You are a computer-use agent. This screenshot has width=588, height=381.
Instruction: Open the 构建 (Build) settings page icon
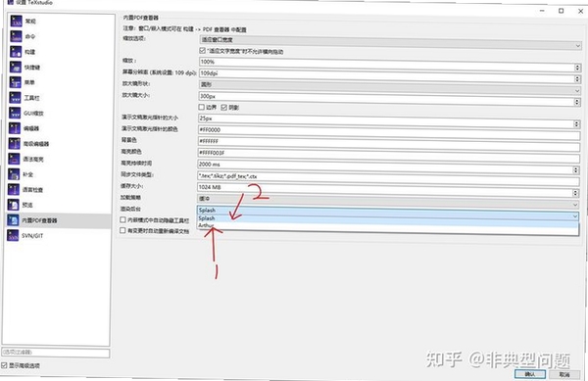click(x=16, y=52)
